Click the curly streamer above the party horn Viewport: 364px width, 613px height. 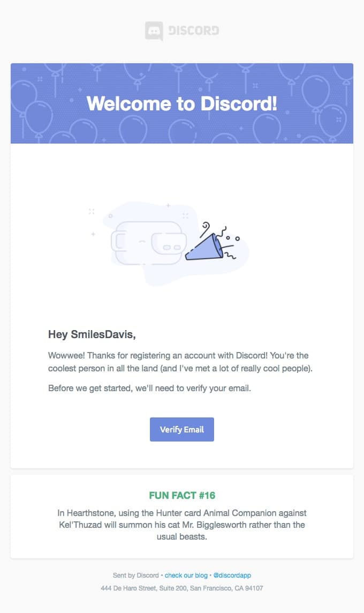[x=206, y=229]
